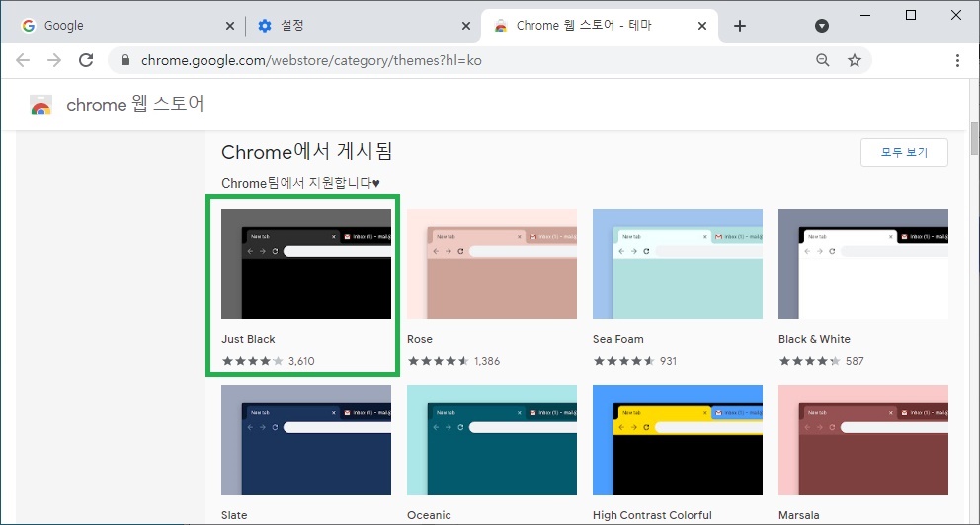Screen dimensions: 980x525
Task: Click the Chrome팀에서 지원합니다 subtitle text
Action: (300, 183)
